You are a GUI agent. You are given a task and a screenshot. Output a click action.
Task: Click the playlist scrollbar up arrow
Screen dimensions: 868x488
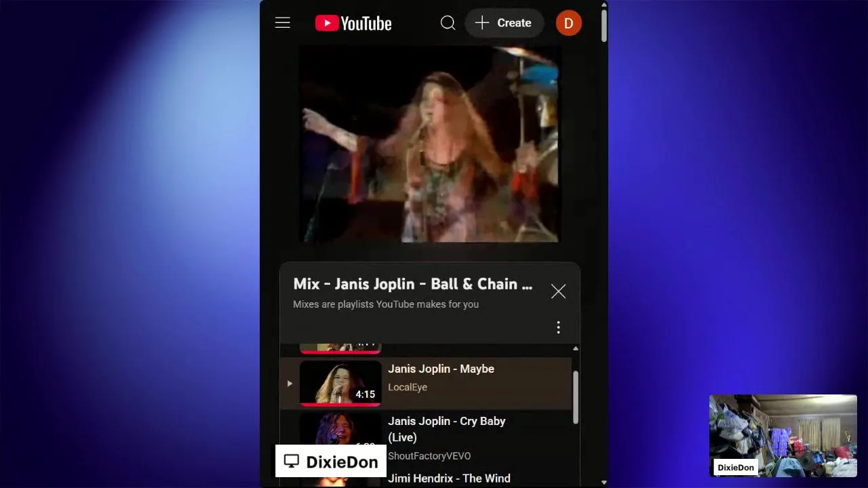click(576, 348)
